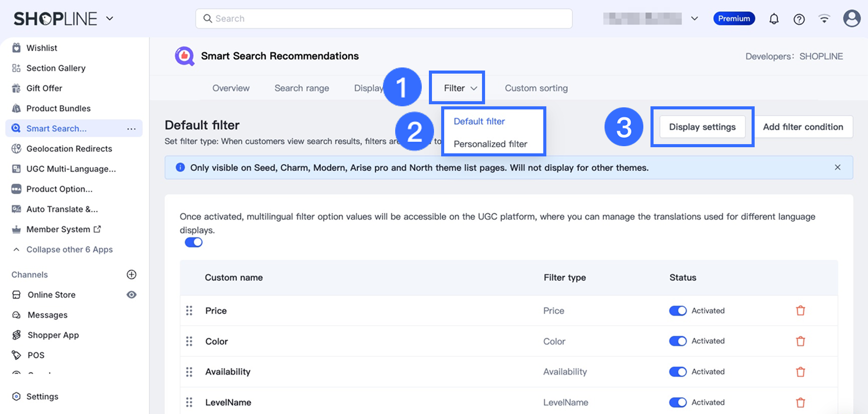Image resolution: width=868 pixels, height=414 pixels.
Task: Open the user account avatar
Action: pos(851,18)
